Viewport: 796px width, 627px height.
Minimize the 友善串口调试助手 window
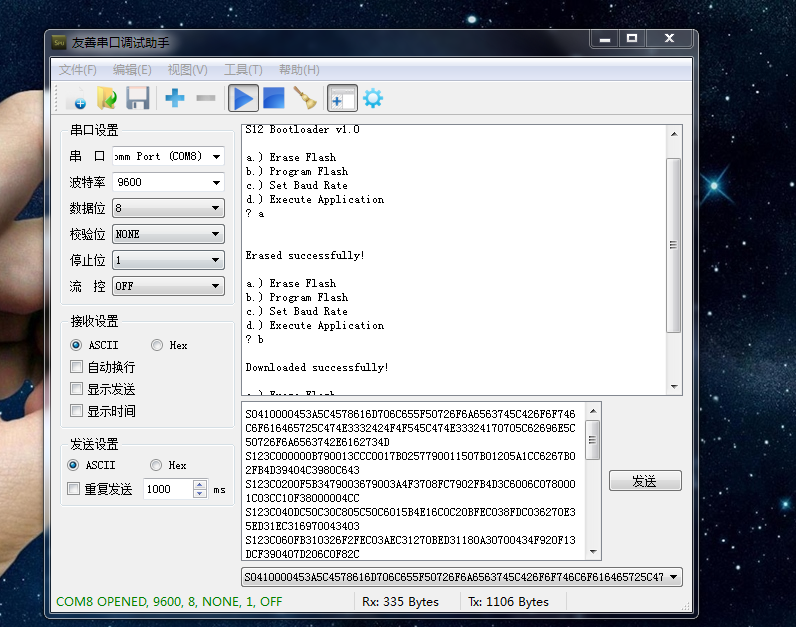click(x=605, y=39)
